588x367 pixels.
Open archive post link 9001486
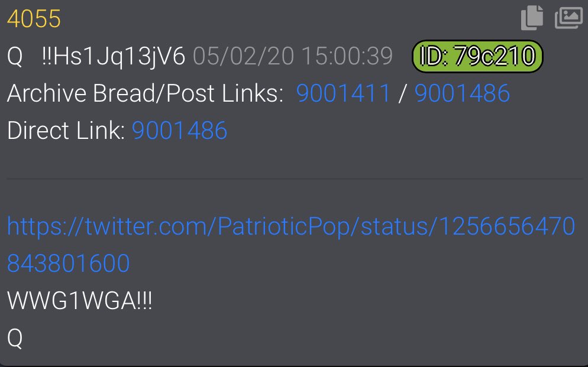(x=462, y=93)
